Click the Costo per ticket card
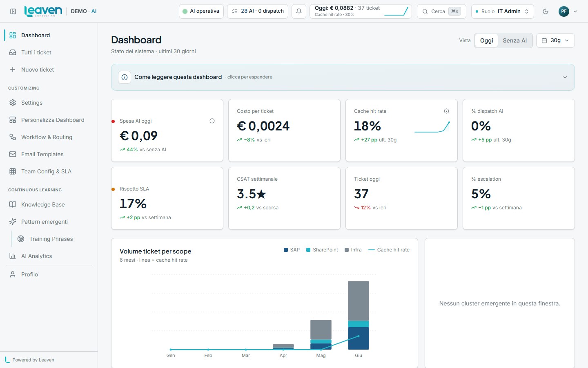Viewport: 588px width, 368px height. 284,130
